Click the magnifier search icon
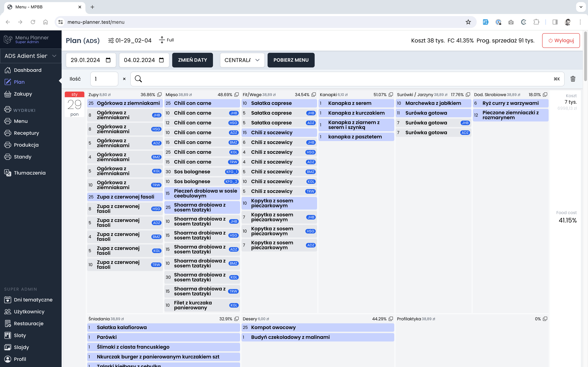 138,79
